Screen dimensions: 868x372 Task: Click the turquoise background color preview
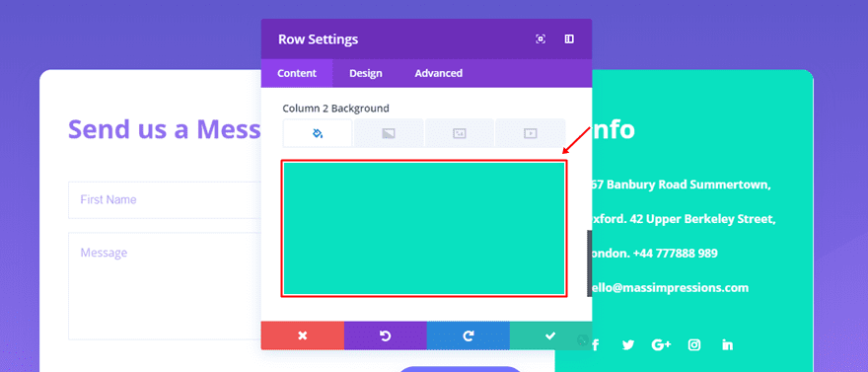click(424, 229)
